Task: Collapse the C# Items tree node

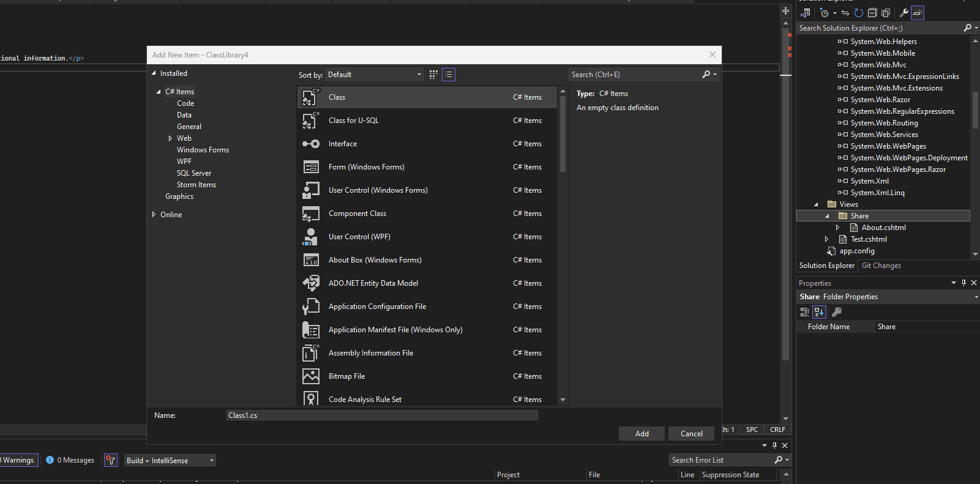Action: [x=159, y=92]
